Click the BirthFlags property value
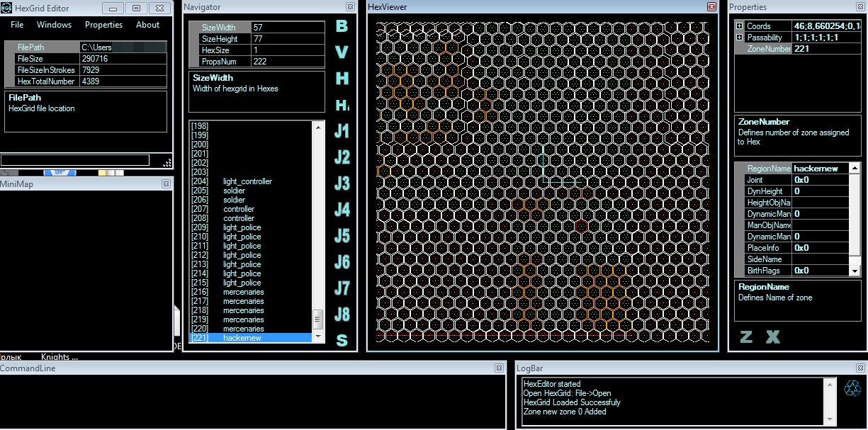868x430 pixels. (821, 271)
